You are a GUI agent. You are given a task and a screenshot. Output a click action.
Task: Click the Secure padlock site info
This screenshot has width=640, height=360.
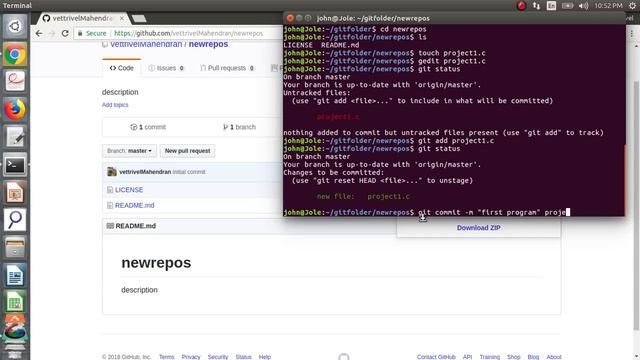92,33
